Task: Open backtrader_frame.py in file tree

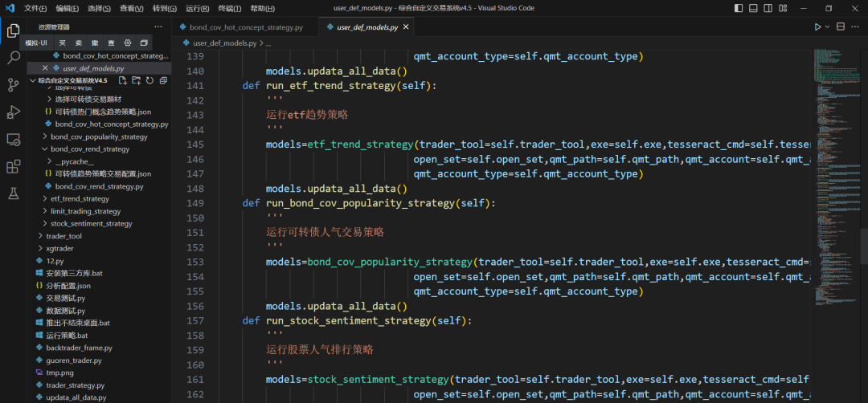Action: (x=79, y=348)
